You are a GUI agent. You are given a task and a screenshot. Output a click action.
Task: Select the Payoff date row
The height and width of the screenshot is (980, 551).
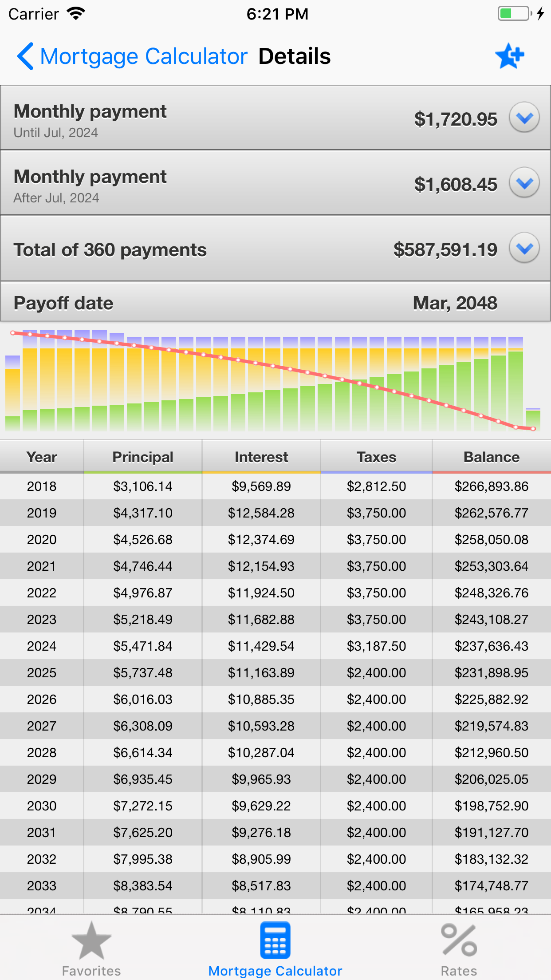tap(275, 303)
